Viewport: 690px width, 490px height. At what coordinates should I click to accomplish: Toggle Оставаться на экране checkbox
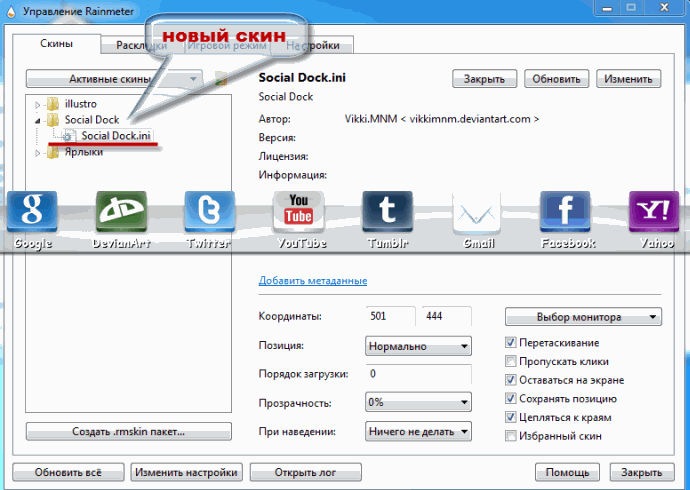click(510, 380)
